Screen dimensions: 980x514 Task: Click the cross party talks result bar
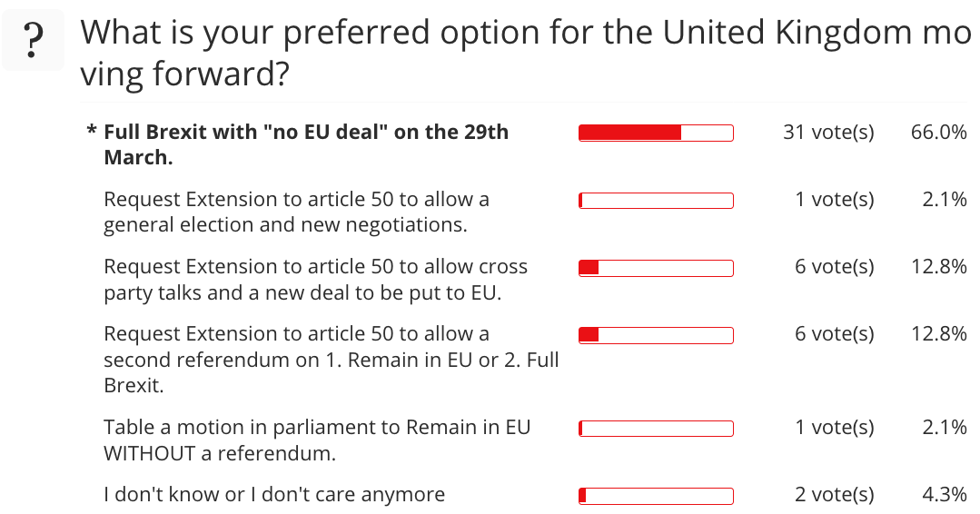pyautogui.click(x=656, y=268)
